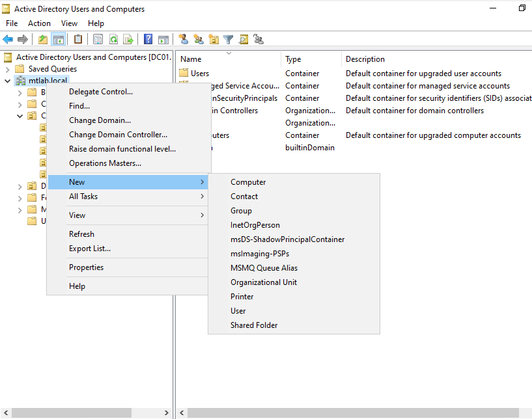Create new organizational unit toolbar icon

pos(214,39)
